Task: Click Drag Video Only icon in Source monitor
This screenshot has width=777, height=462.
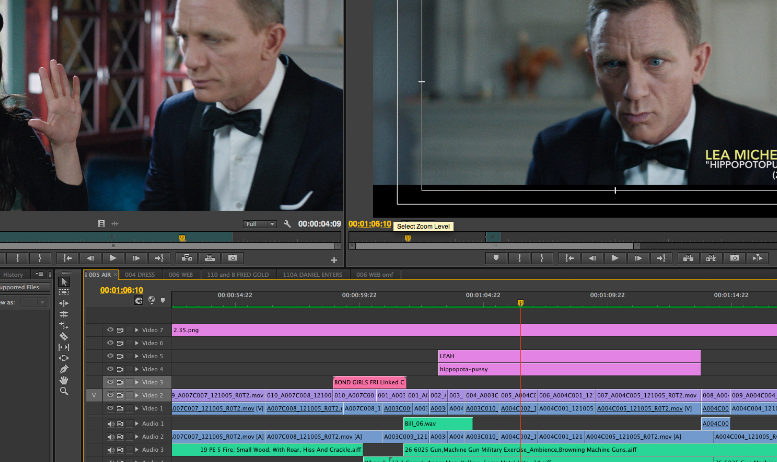Action: point(101,224)
